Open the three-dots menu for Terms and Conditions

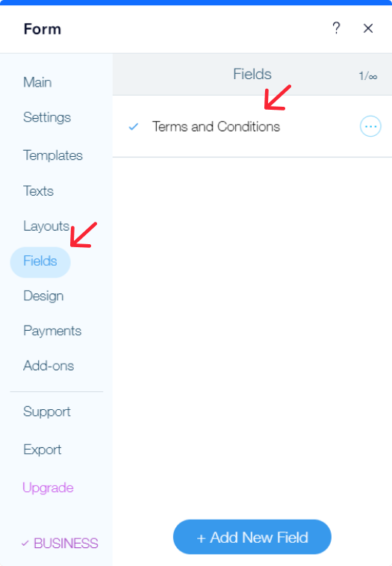pos(370,127)
